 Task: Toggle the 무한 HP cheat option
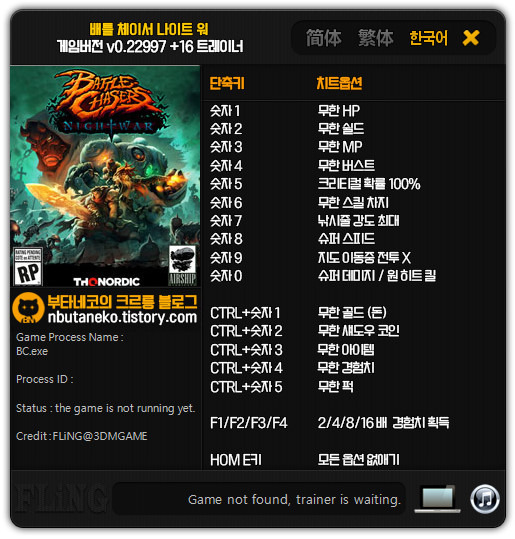click(x=339, y=111)
